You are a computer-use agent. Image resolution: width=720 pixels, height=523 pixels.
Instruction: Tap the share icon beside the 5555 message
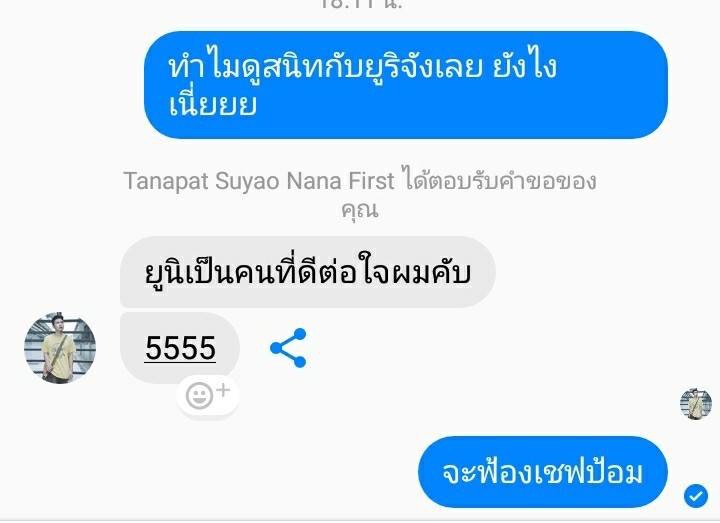tap(288, 348)
